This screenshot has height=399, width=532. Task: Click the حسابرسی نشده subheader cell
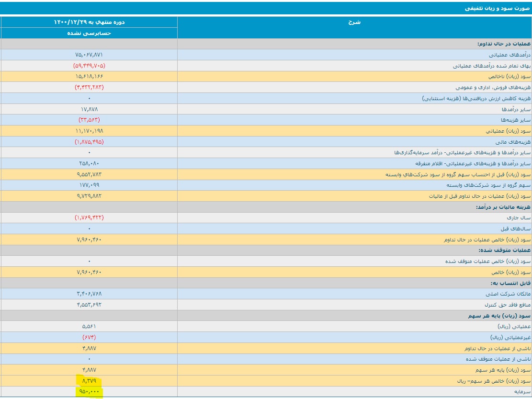pos(89,33)
